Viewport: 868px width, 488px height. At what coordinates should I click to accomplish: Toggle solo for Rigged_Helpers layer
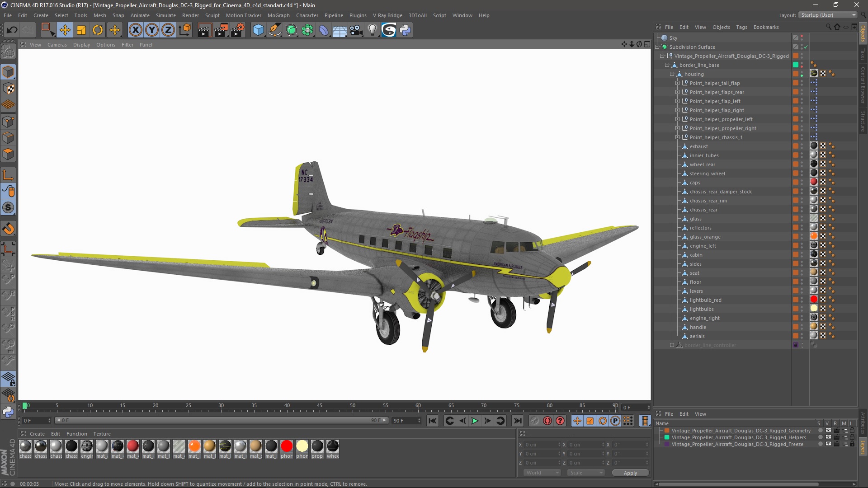click(x=821, y=437)
